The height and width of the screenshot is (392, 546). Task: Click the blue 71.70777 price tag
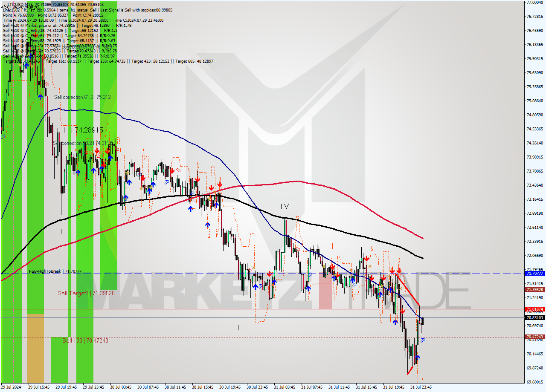(x=534, y=274)
